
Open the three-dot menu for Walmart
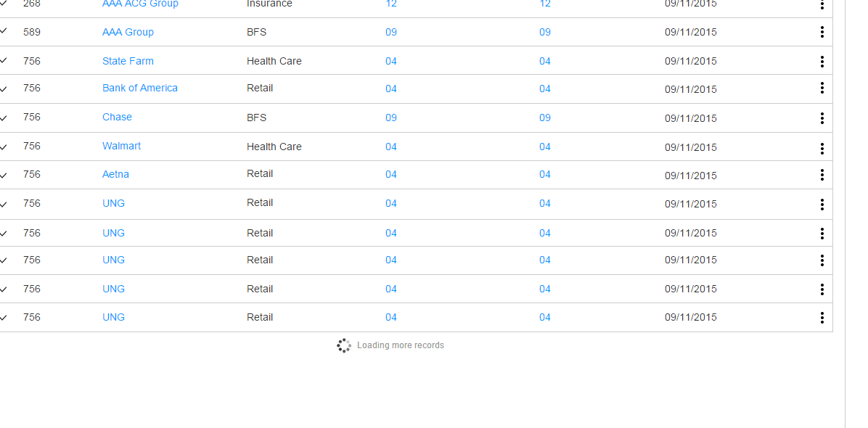pos(822,149)
